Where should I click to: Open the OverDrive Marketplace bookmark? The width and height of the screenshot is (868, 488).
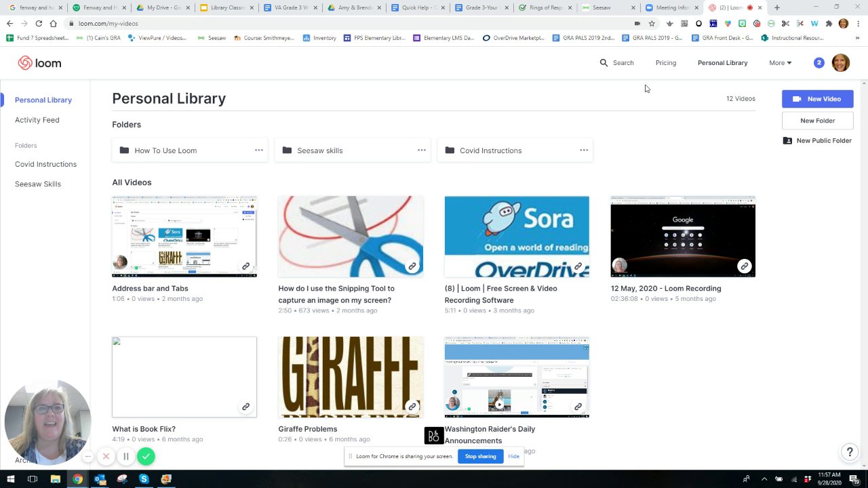tap(514, 38)
